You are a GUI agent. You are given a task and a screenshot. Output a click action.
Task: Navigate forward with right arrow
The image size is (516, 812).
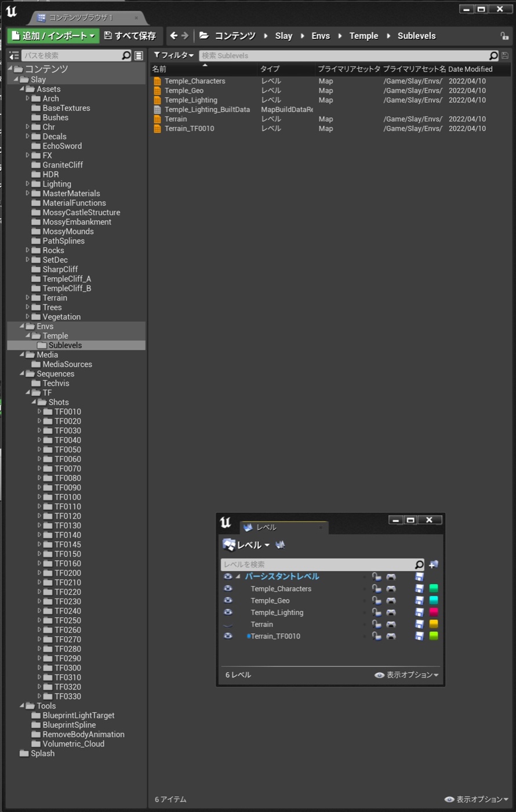click(185, 36)
